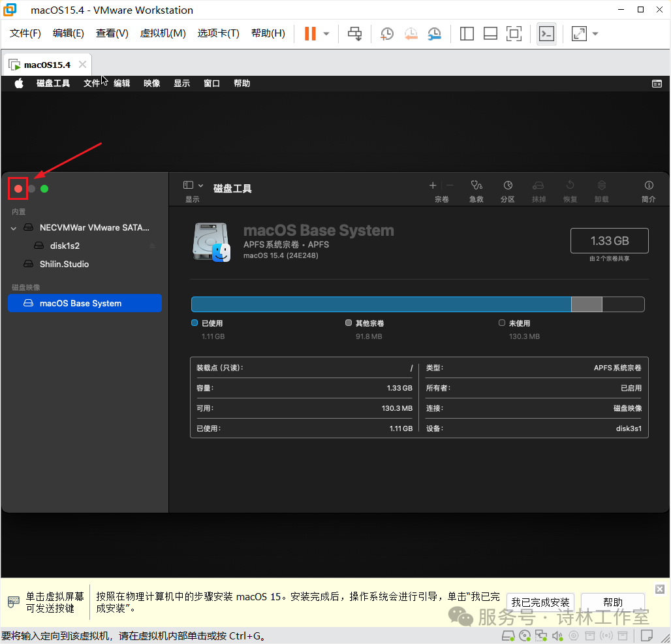Take a snapshot using the clock-plus icon

387,34
